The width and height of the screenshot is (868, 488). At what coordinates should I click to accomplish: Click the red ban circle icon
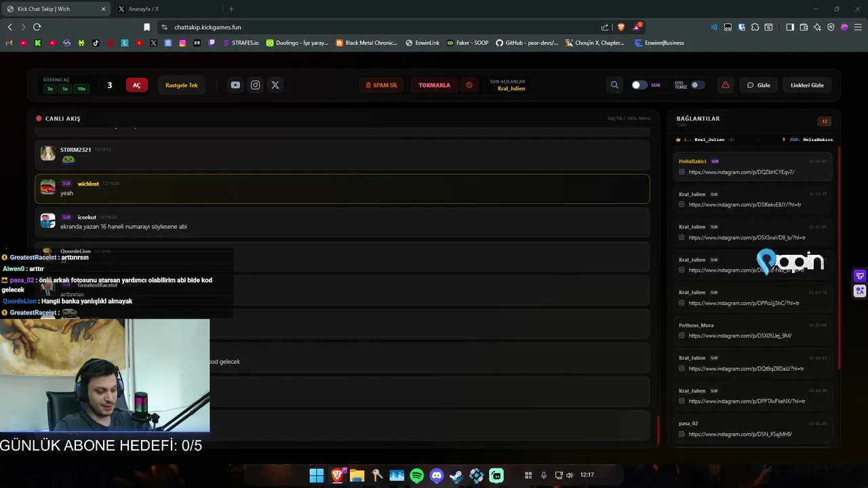point(469,85)
